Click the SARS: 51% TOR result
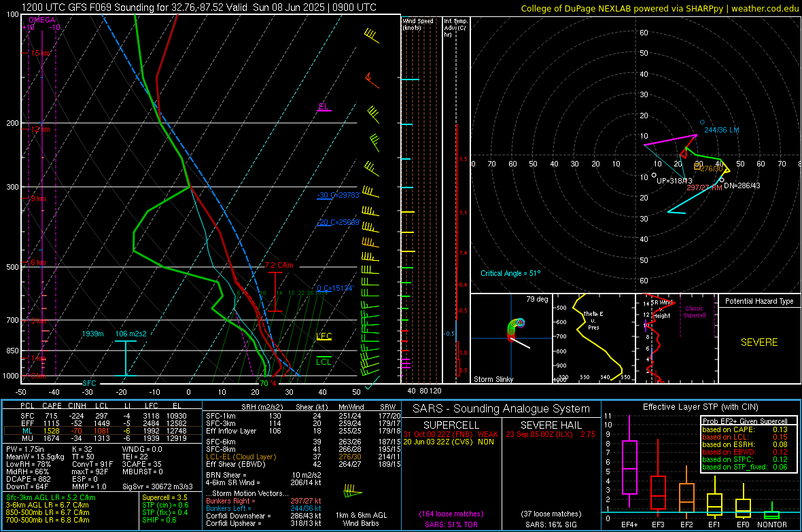This screenshot has height=532, width=802. coord(451,525)
